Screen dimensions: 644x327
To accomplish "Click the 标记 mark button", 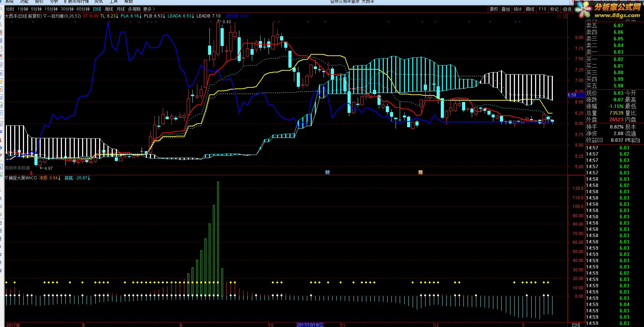I will click(554, 9).
